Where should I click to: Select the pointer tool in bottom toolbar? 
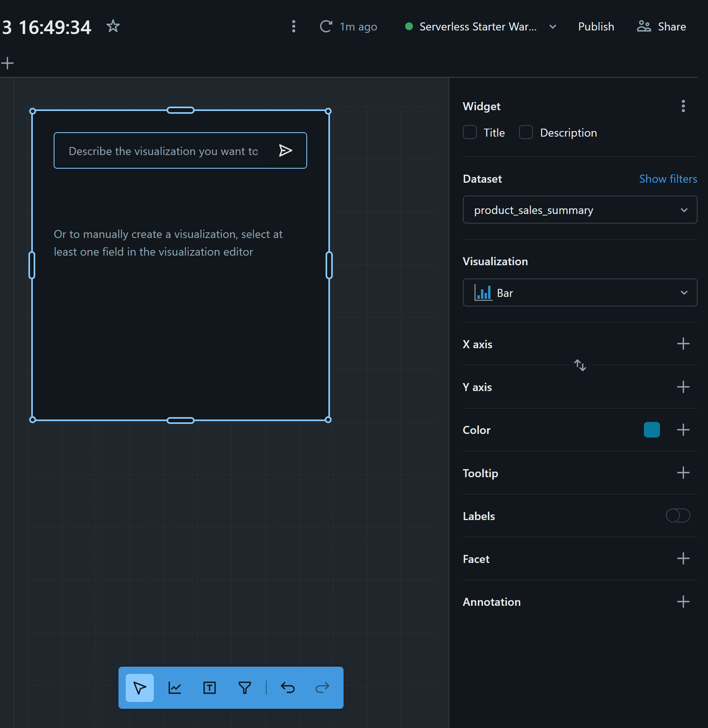coord(139,688)
